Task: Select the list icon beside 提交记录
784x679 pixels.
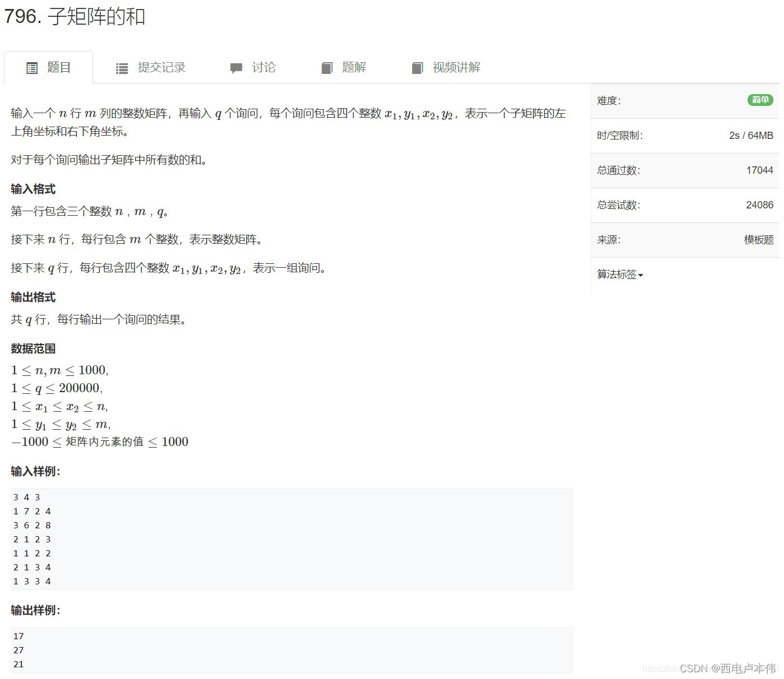Action: pos(122,67)
